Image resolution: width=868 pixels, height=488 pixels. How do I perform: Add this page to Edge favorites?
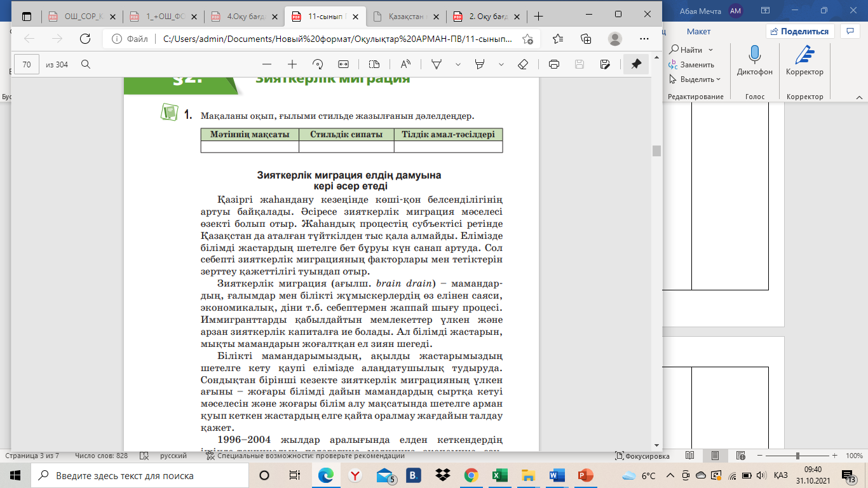coord(527,39)
